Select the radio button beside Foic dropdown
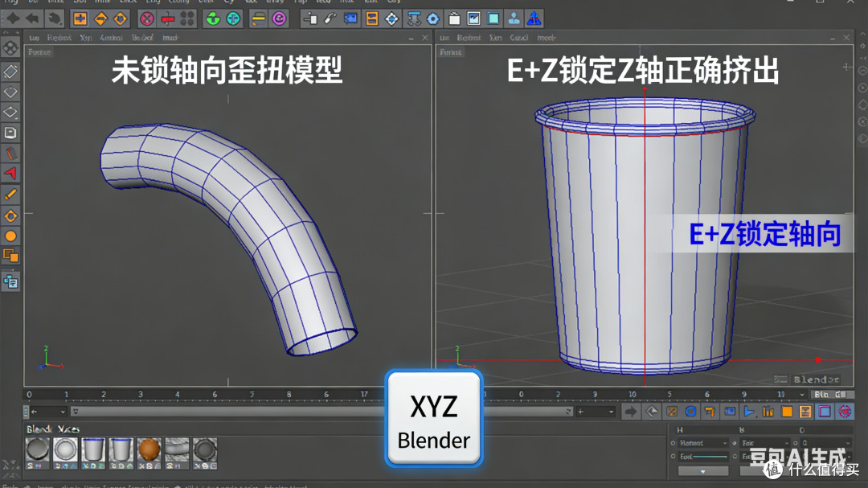The width and height of the screenshot is (868, 488). (735, 443)
